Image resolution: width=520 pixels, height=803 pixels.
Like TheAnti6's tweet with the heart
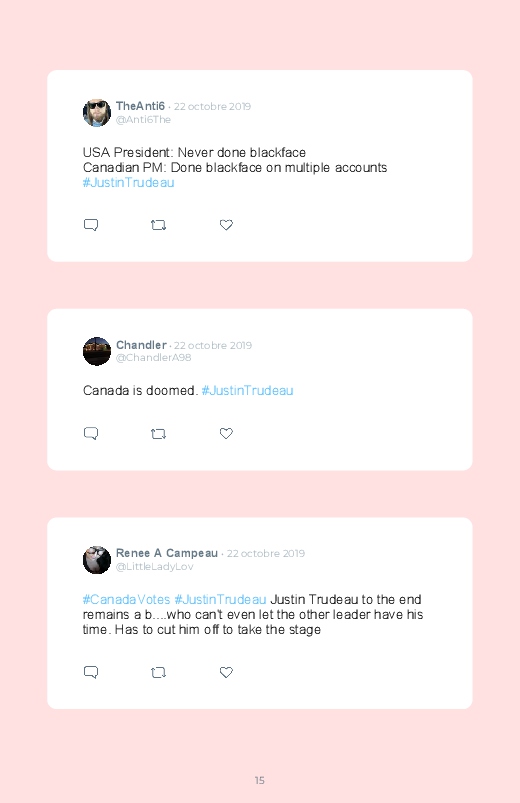tap(226, 225)
